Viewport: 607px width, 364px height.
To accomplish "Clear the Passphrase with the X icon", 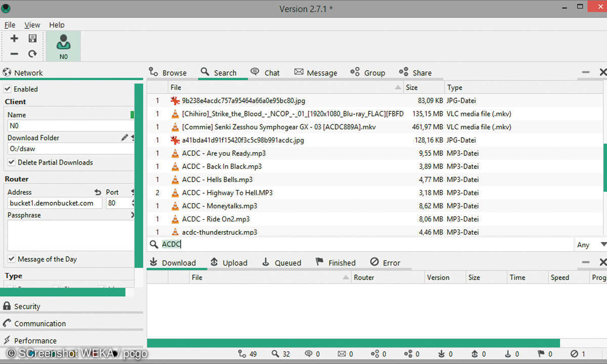I will [133, 215].
